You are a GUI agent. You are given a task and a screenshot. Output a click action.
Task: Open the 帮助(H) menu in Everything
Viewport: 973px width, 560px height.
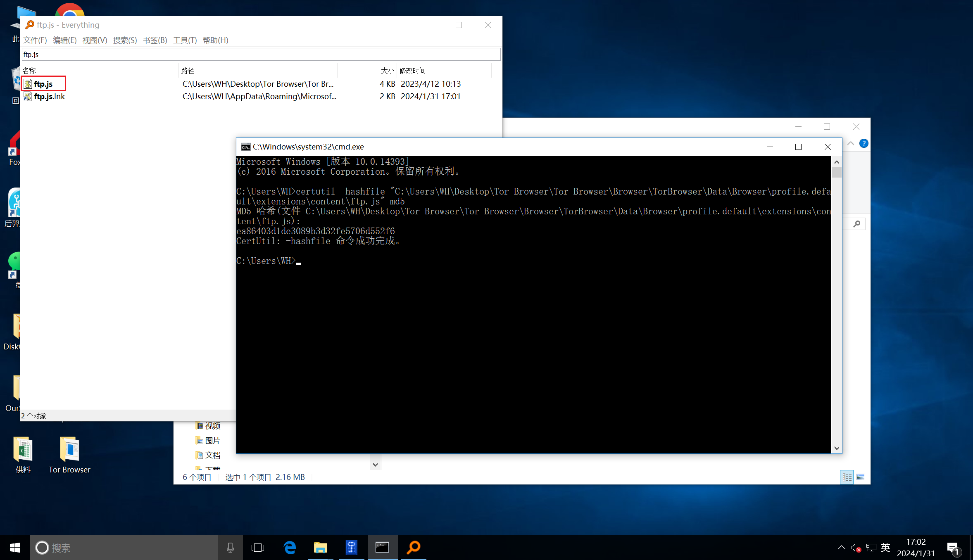[215, 40]
